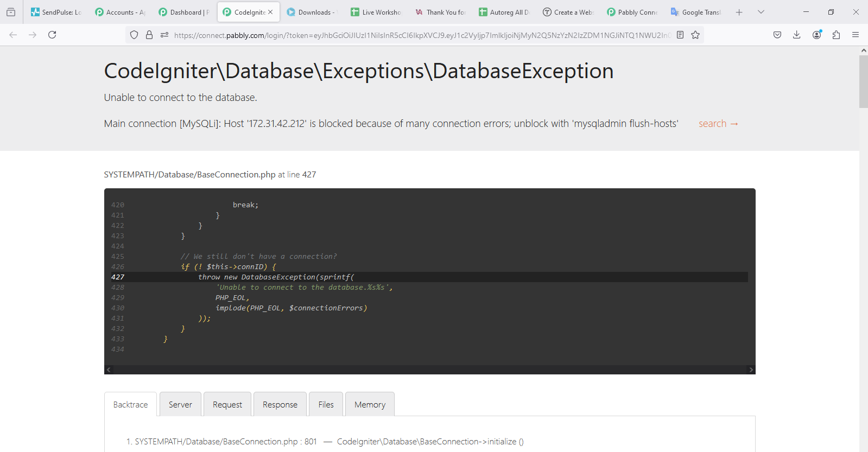868x452 pixels.
Task: Click highlighted code line 427
Action: coord(429,277)
